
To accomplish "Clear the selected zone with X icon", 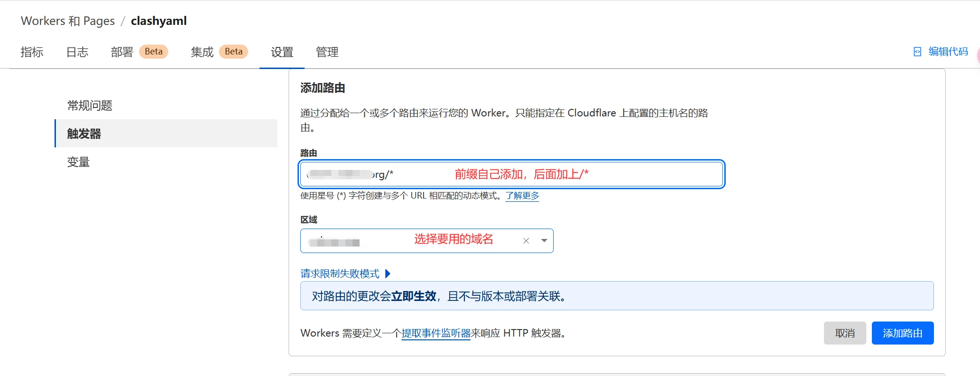I will (x=526, y=241).
